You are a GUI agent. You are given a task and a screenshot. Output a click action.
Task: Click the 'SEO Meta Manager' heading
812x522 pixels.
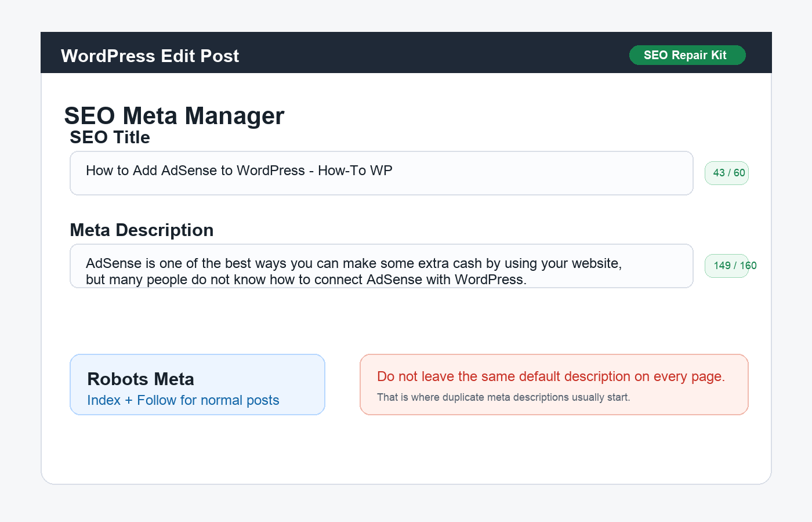(174, 115)
